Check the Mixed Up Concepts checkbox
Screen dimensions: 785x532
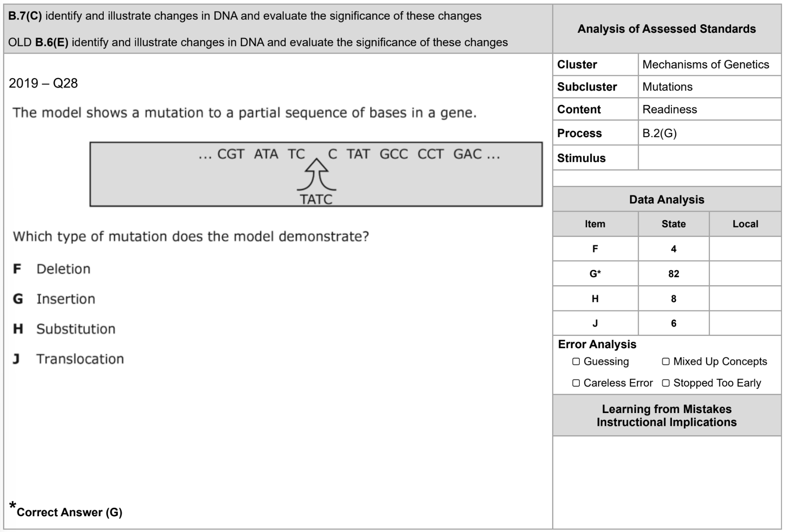tap(666, 361)
